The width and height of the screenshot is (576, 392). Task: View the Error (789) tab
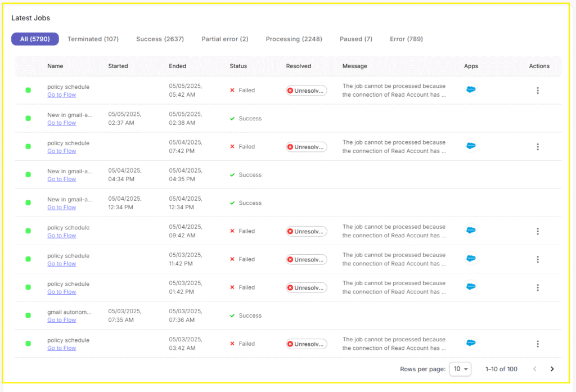[406, 39]
